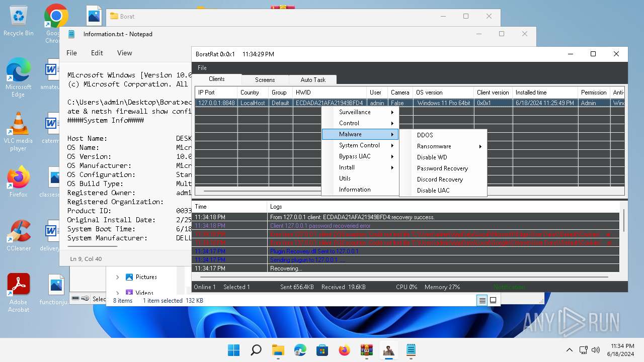Open Edge from the taskbar
This screenshot has width=644, height=362.
300,350
